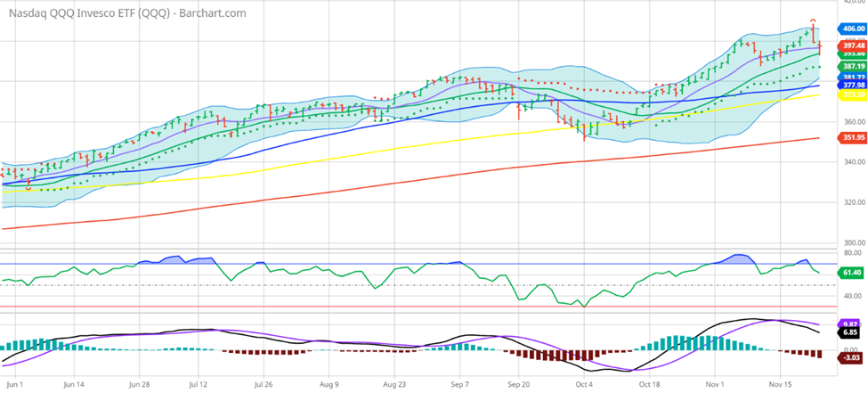Click the red 351.95 moving average tag

pyautogui.click(x=853, y=137)
